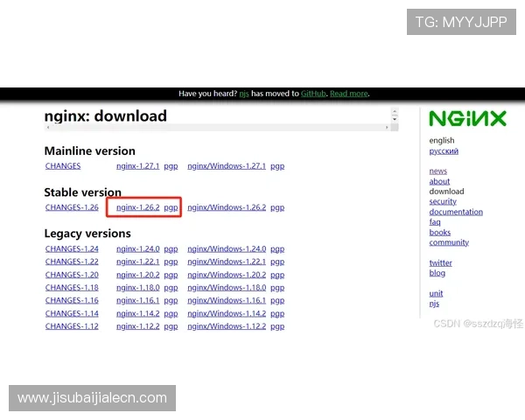
Task: Download nginx/Windows-1.27.1 mainline build
Action: pyautogui.click(x=227, y=165)
